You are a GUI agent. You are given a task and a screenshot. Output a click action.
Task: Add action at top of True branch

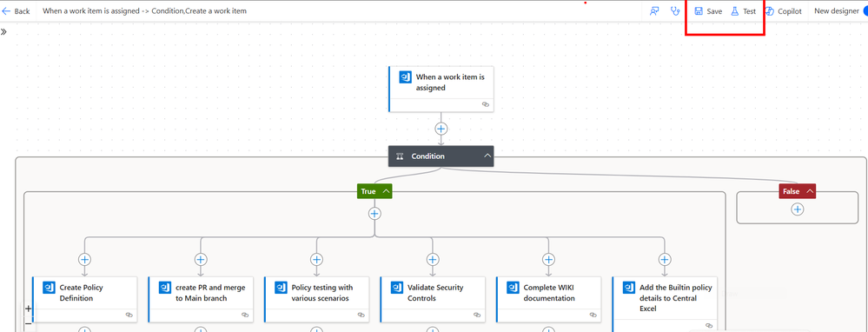point(374,213)
